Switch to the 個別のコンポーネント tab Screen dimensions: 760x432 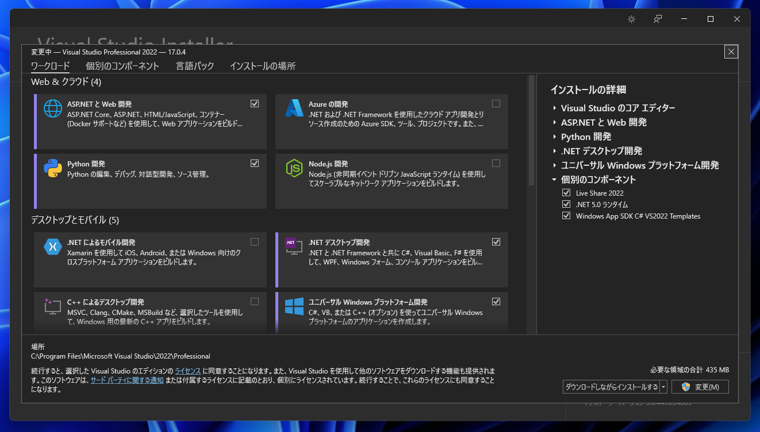click(x=123, y=66)
